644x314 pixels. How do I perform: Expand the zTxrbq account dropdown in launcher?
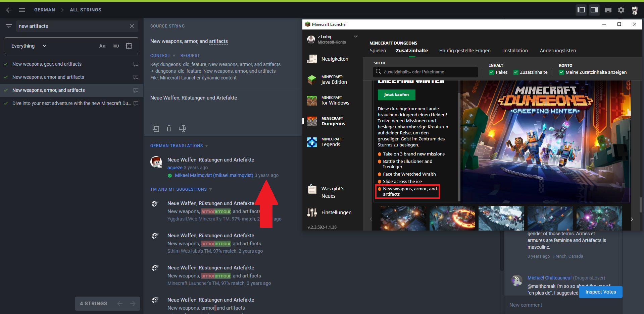pyautogui.click(x=355, y=37)
